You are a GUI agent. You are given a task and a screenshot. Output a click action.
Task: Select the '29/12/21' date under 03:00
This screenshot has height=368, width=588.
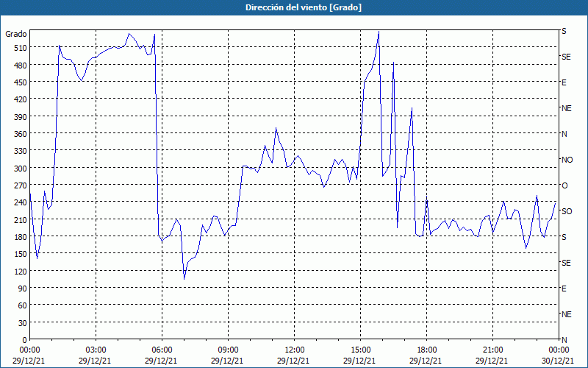click(95, 361)
